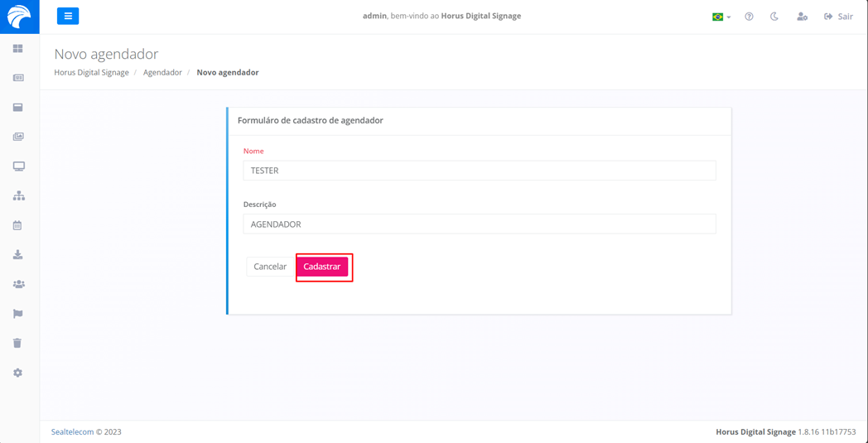Click into the Nome input field

pos(479,171)
